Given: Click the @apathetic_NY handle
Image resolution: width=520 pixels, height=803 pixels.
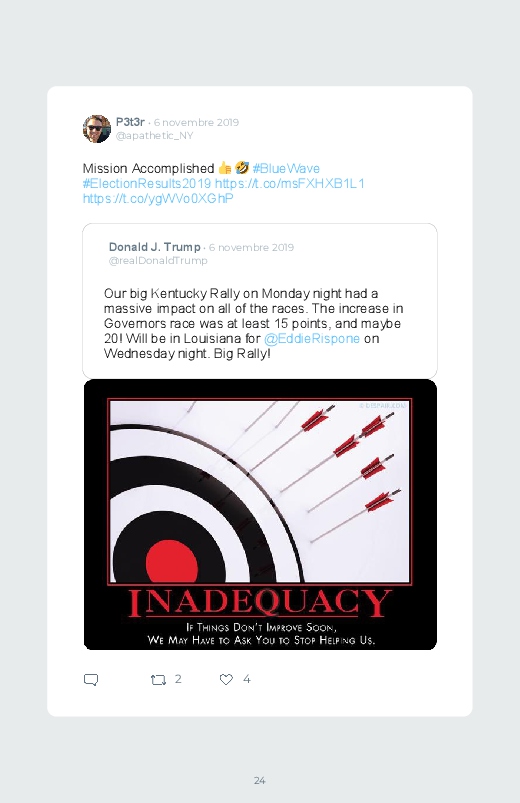Looking at the screenshot, I should pos(155,136).
